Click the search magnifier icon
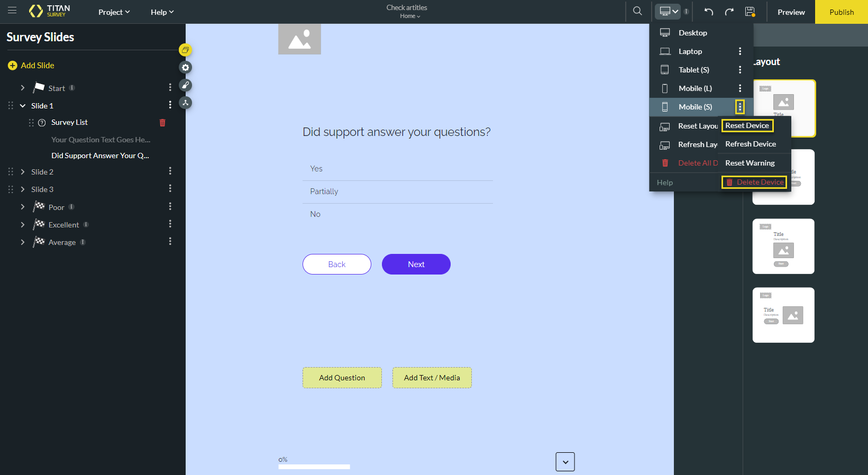 click(637, 11)
